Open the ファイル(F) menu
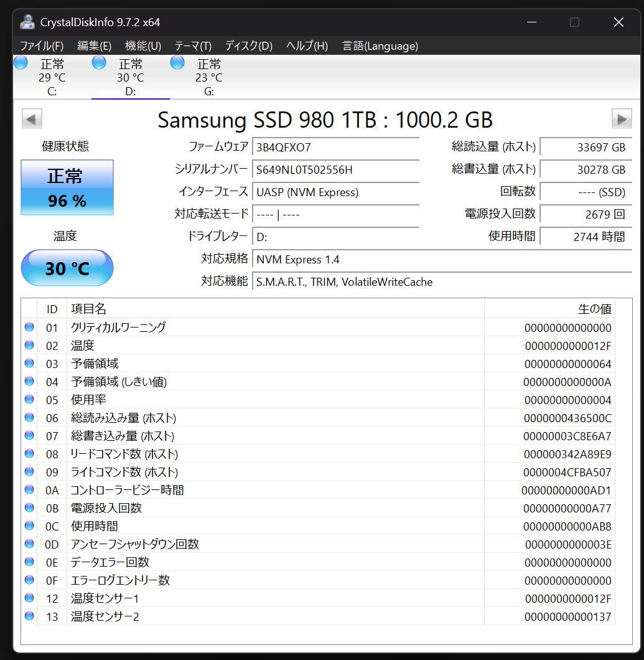The width and height of the screenshot is (644, 660). 41,45
